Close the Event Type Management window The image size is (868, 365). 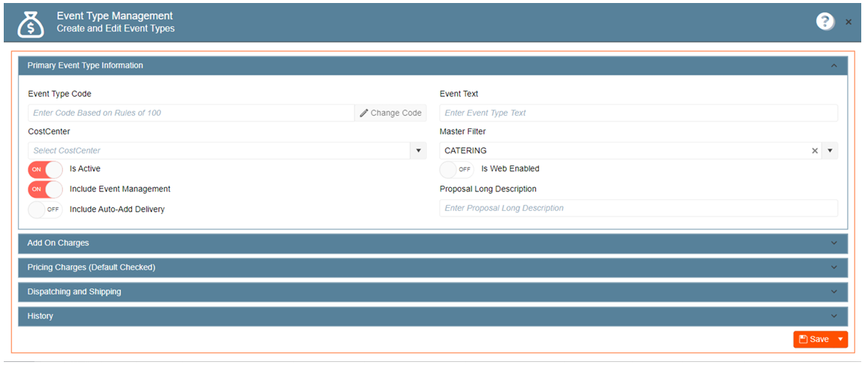[848, 23]
